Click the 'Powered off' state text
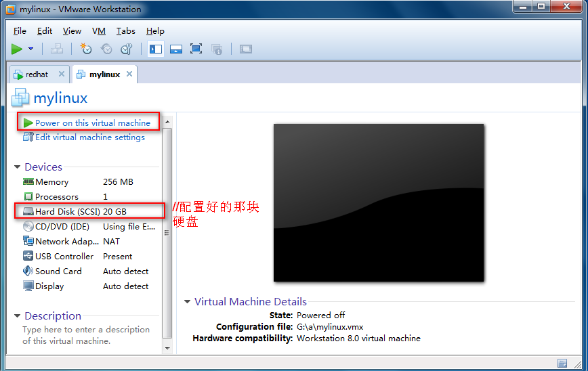588x371 pixels. 320,315
